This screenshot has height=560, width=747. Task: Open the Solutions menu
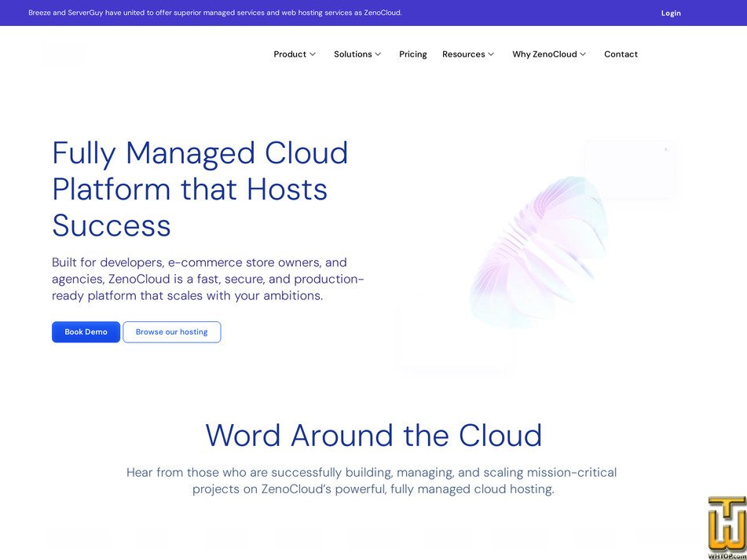[353, 54]
